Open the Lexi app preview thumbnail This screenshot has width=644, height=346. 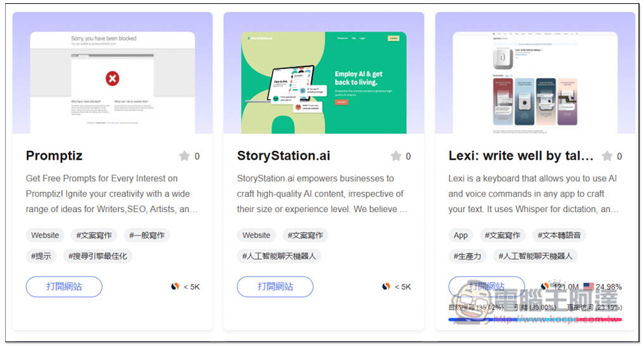(535, 82)
